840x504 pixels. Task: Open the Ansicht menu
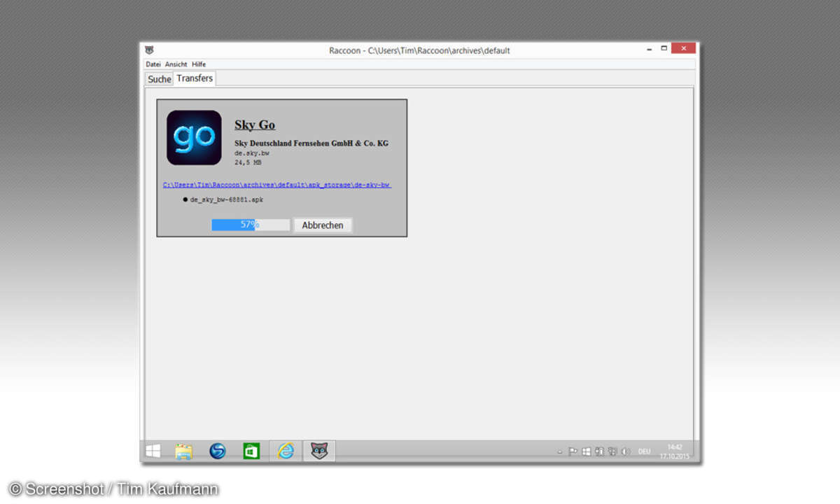tap(176, 64)
